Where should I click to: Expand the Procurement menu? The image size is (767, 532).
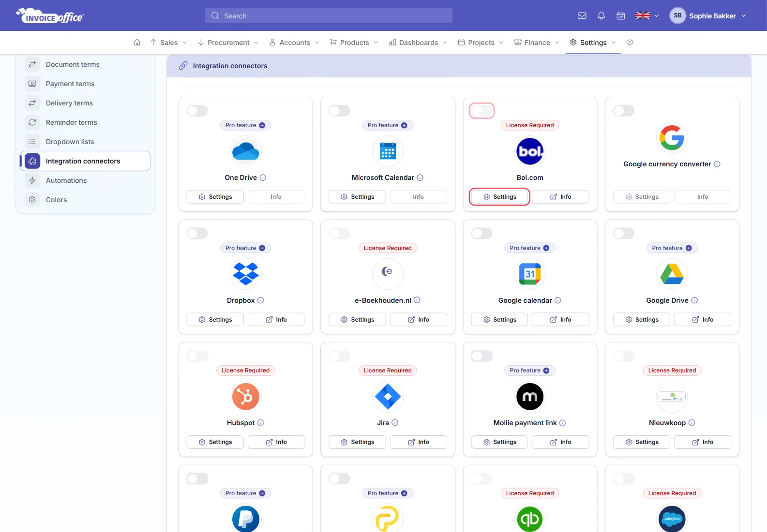[228, 43]
